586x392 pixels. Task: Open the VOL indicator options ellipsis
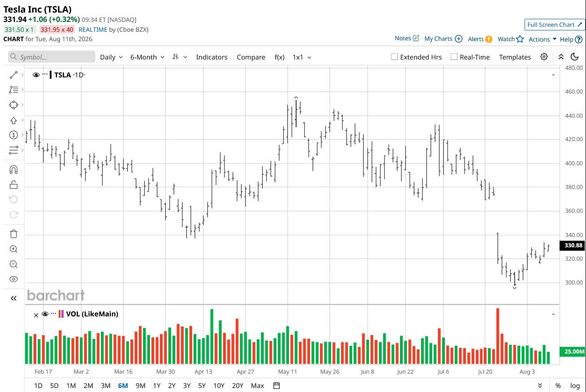click(x=53, y=314)
